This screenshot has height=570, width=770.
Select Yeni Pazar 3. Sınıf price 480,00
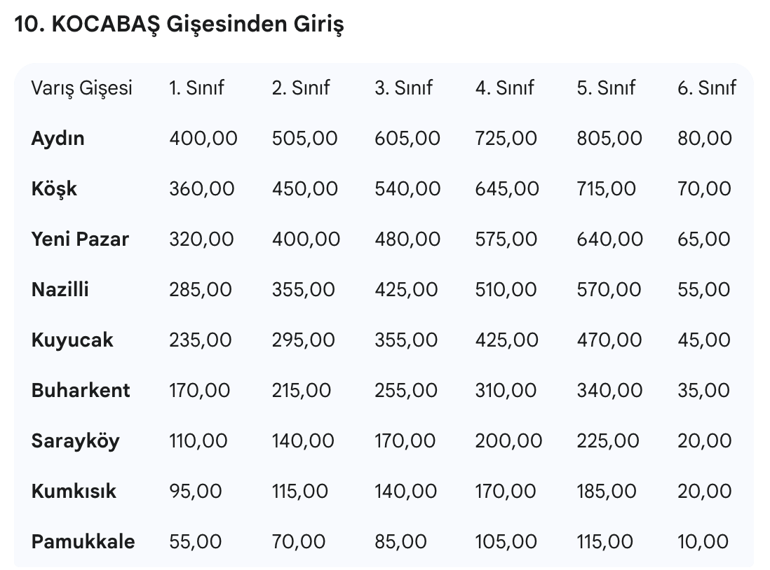(x=407, y=240)
